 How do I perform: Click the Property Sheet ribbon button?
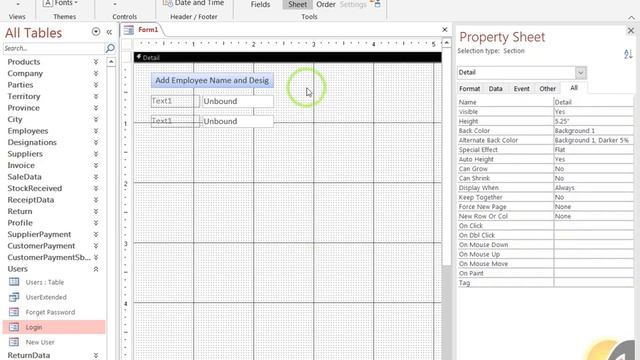click(298, 4)
